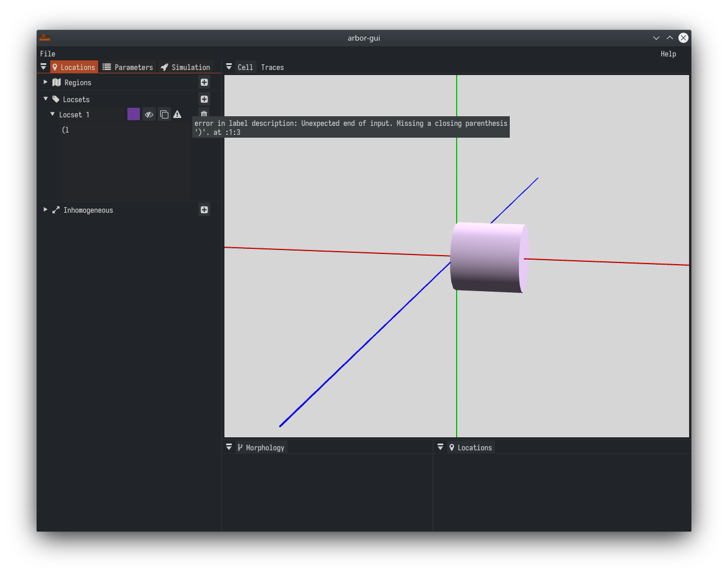Delete Locset 1 with trash icon

point(204,114)
